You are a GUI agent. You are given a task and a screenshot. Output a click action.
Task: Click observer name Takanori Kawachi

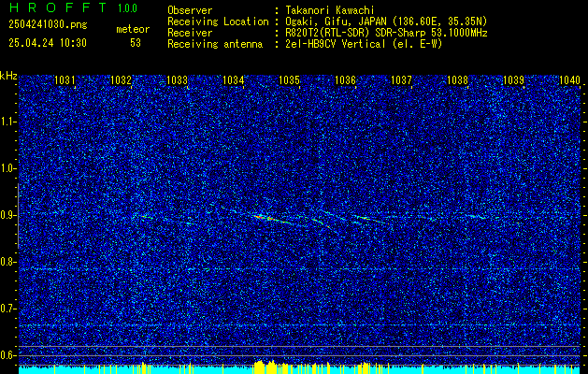(x=330, y=10)
